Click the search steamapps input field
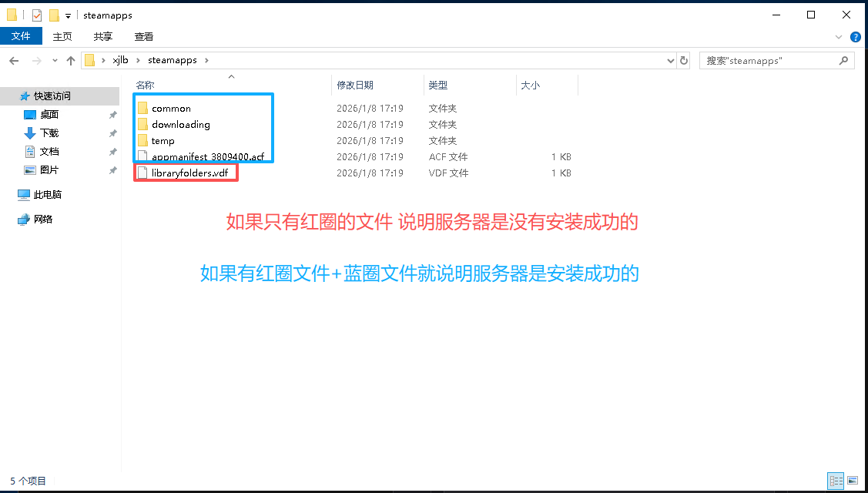The height and width of the screenshot is (493, 868). click(770, 60)
